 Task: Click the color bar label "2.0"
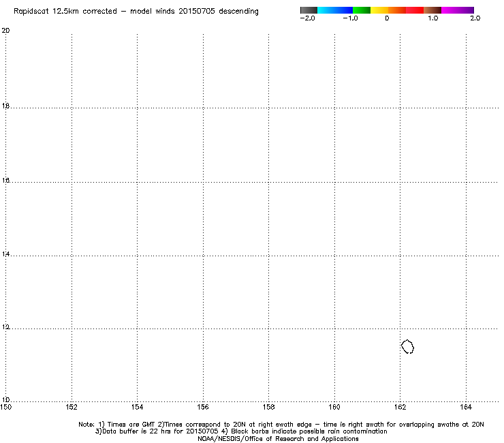475,18
